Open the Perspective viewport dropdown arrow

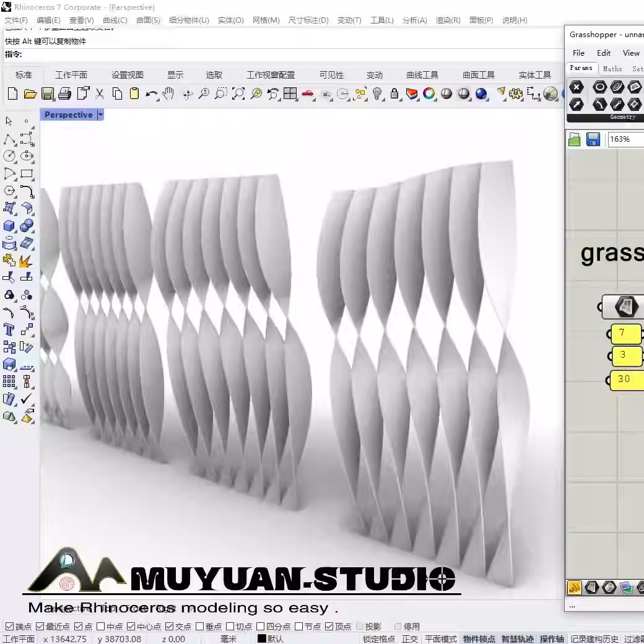pos(99,115)
